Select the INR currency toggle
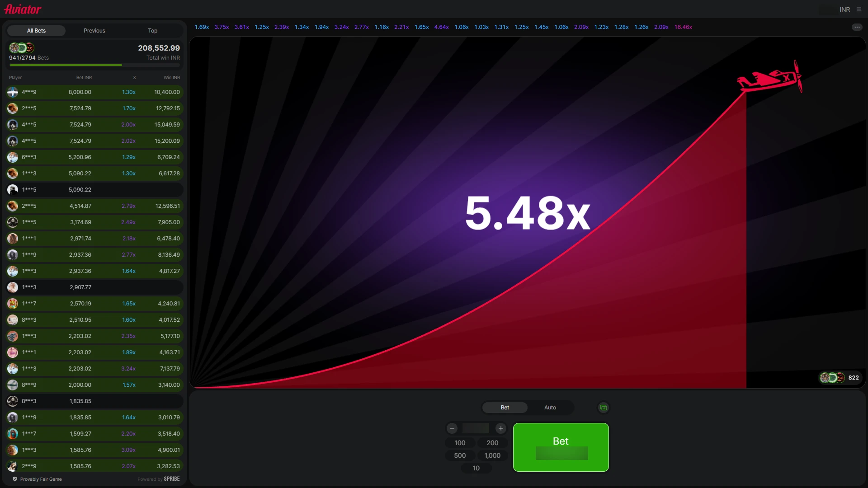Screen dimensions: 868x488 click(844, 9)
